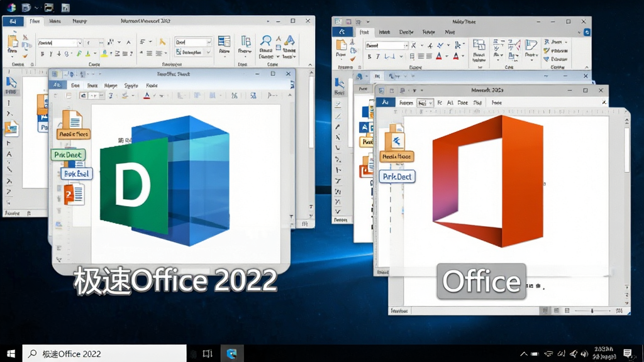The width and height of the screenshot is (644, 362).
Task: Click the volume speaker icon in system tray
Action: (584, 354)
